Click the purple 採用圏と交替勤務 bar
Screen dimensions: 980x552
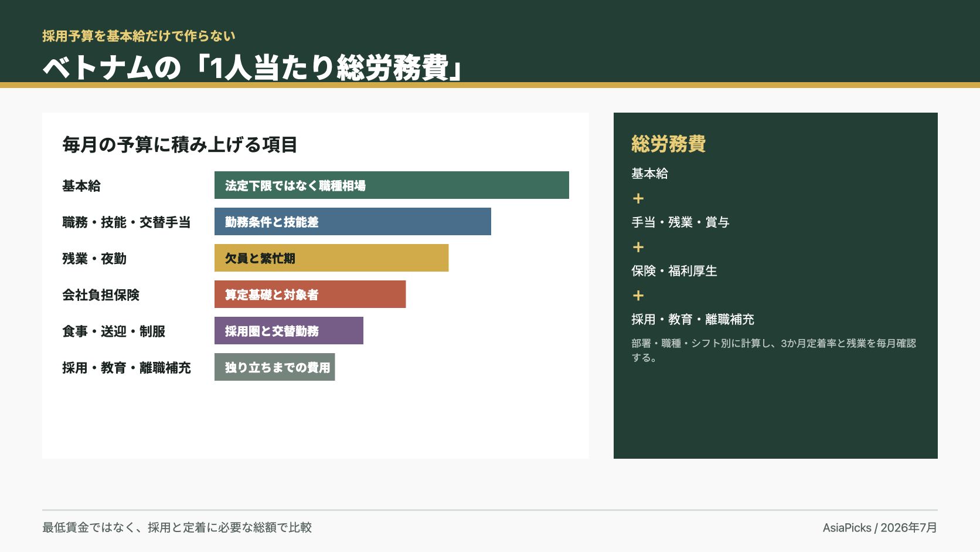coord(289,331)
